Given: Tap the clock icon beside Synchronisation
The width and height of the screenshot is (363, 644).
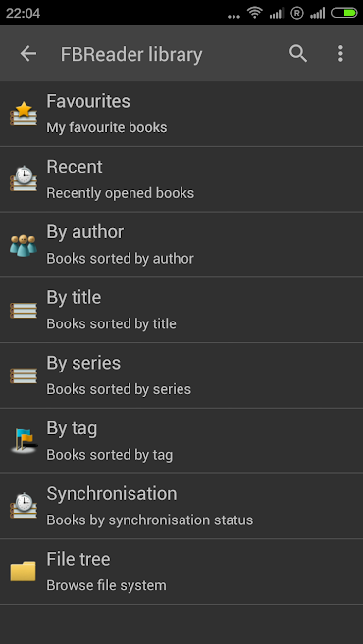Looking at the screenshot, I should point(24,506).
